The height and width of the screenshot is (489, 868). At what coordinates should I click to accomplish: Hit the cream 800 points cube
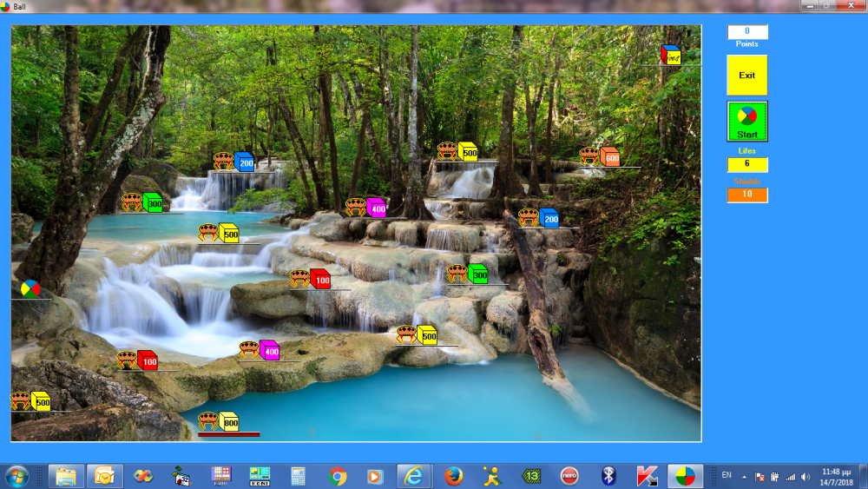229,421
